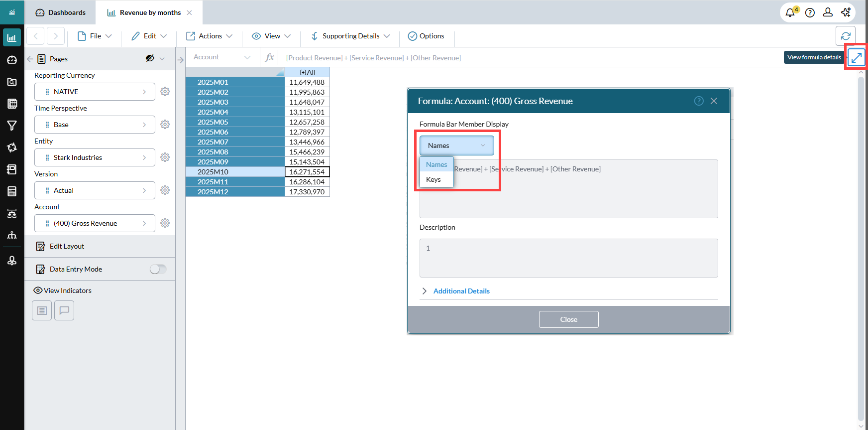Toggle the hidden pages eye icon
The height and width of the screenshot is (430, 868).
tap(150, 58)
